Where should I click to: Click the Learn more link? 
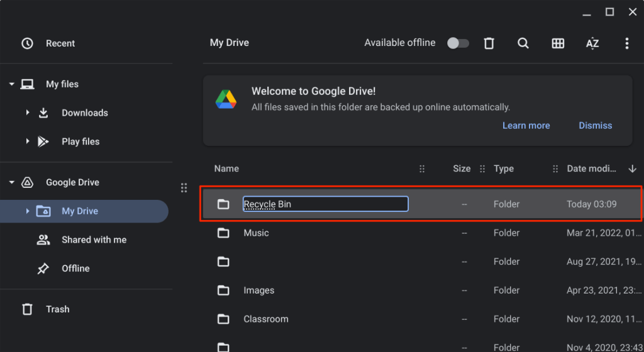526,126
